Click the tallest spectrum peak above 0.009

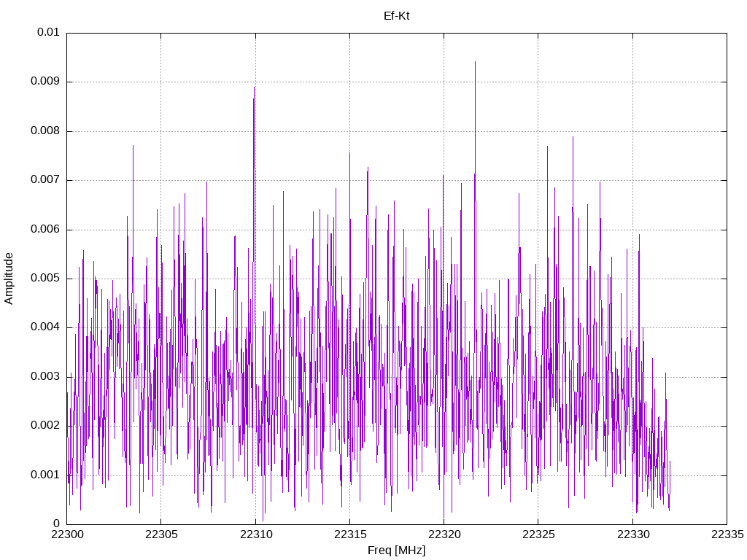click(475, 62)
